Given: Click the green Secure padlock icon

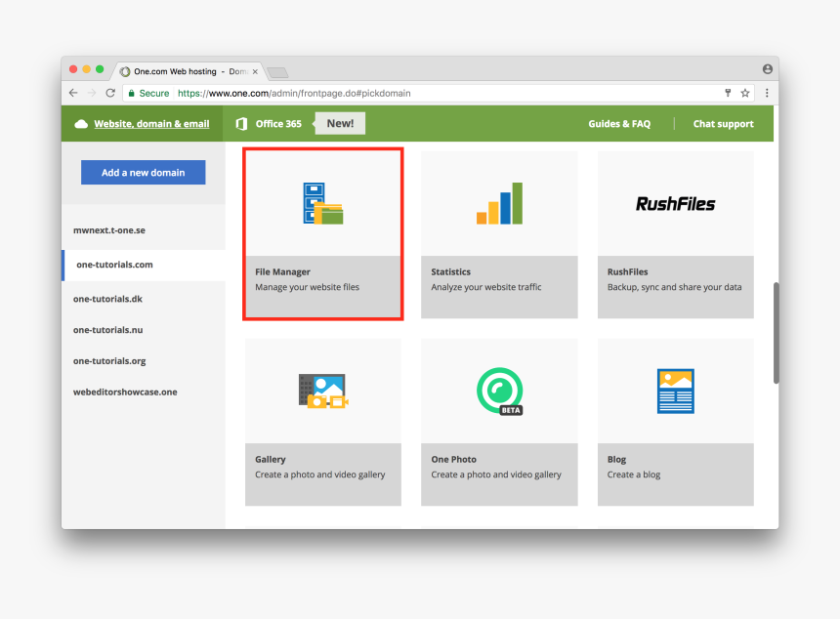Looking at the screenshot, I should pyautogui.click(x=131, y=93).
